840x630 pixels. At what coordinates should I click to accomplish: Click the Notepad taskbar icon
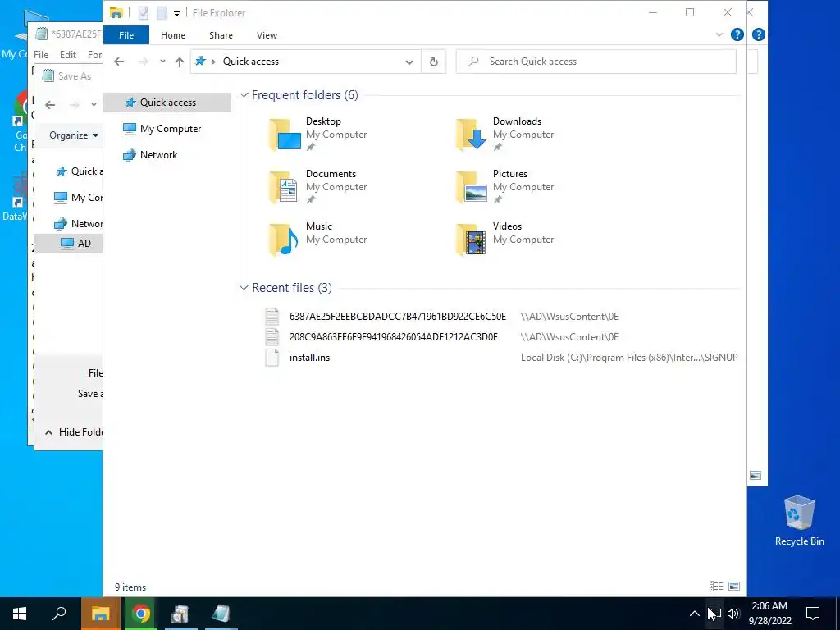coord(221,614)
